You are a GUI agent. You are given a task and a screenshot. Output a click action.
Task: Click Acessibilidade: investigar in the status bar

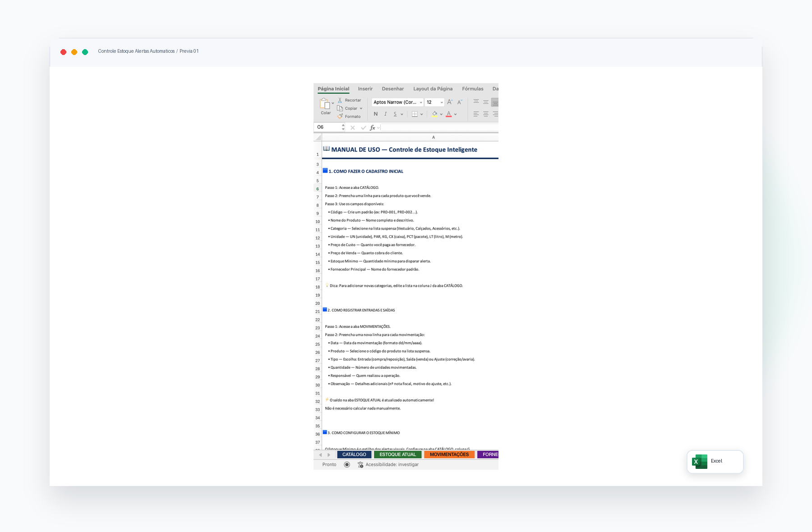coord(392,464)
